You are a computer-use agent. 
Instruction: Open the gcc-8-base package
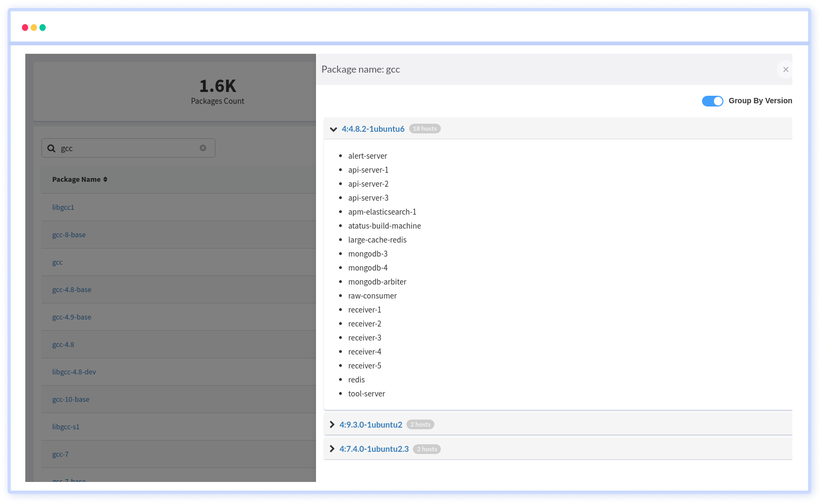coord(69,235)
